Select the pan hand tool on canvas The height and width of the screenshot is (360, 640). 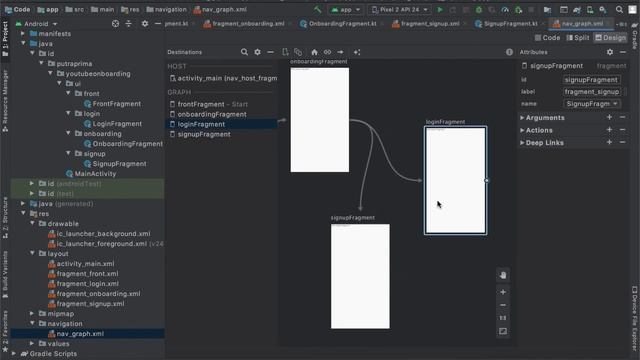click(503, 275)
